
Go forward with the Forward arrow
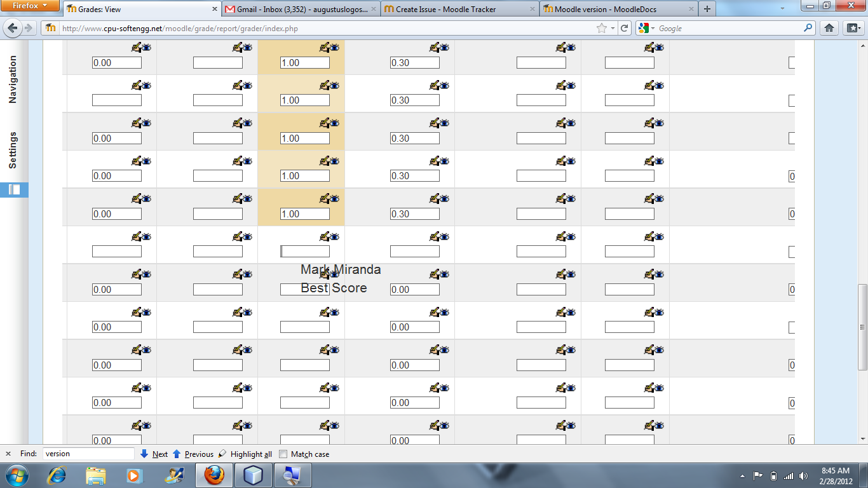[x=29, y=28]
